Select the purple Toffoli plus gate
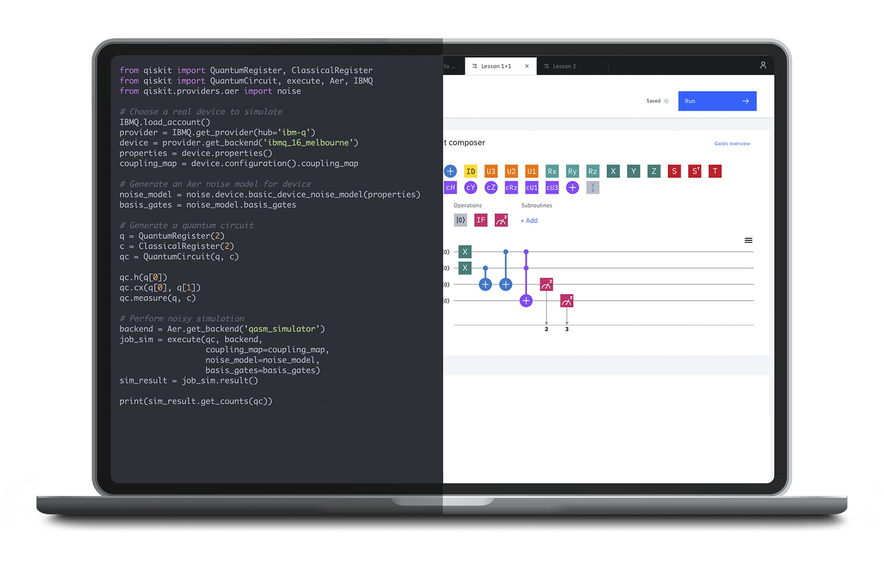The width and height of the screenshot is (884, 588). (572, 188)
